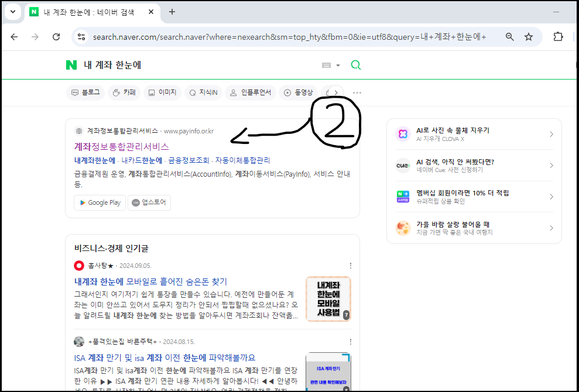Image resolution: width=579 pixels, height=392 pixels.
Task: Switch to the 인플루언서 tab
Action: point(251,92)
